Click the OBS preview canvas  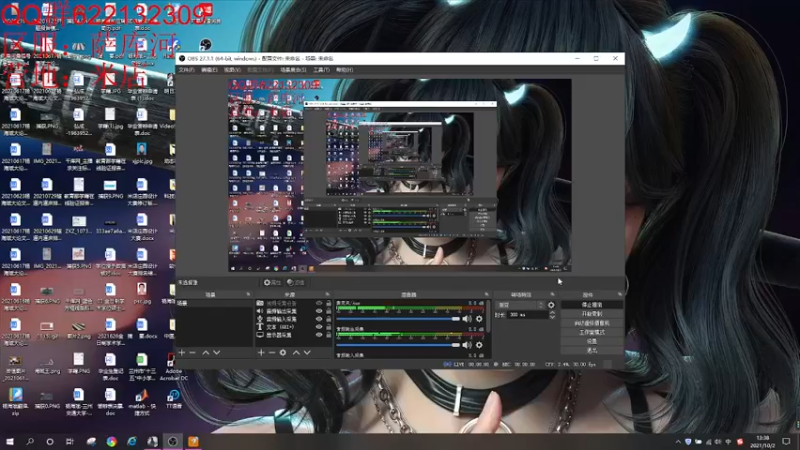tap(399, 175)
